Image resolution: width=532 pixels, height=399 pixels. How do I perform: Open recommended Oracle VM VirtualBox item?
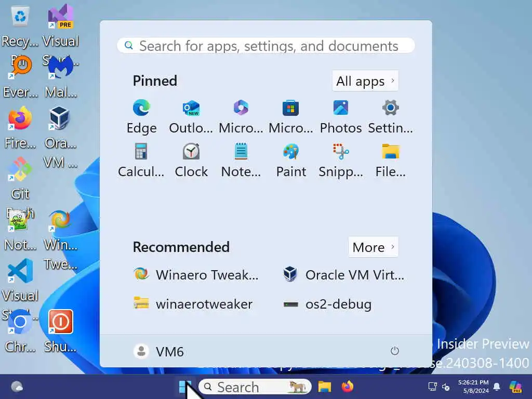344,274
